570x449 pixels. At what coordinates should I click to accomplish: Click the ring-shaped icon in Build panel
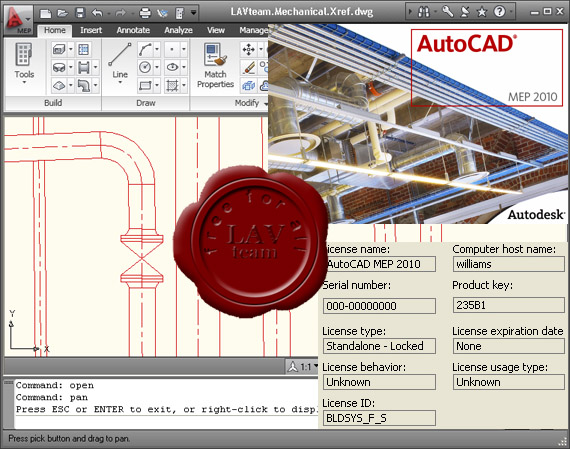[59, 68]
